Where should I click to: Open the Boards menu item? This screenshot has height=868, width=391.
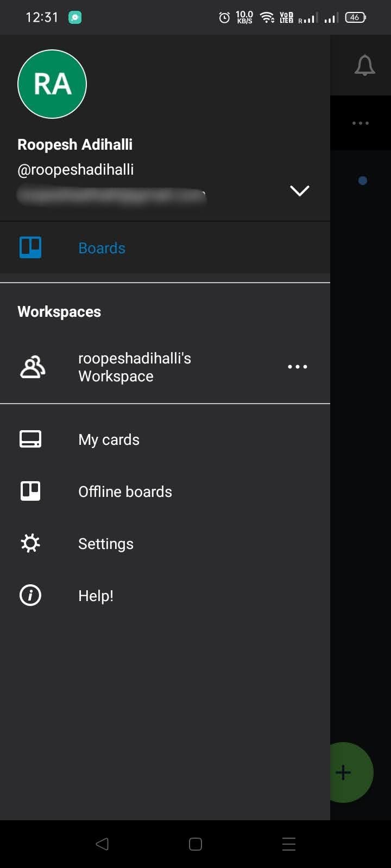click(x=165, y=248)
